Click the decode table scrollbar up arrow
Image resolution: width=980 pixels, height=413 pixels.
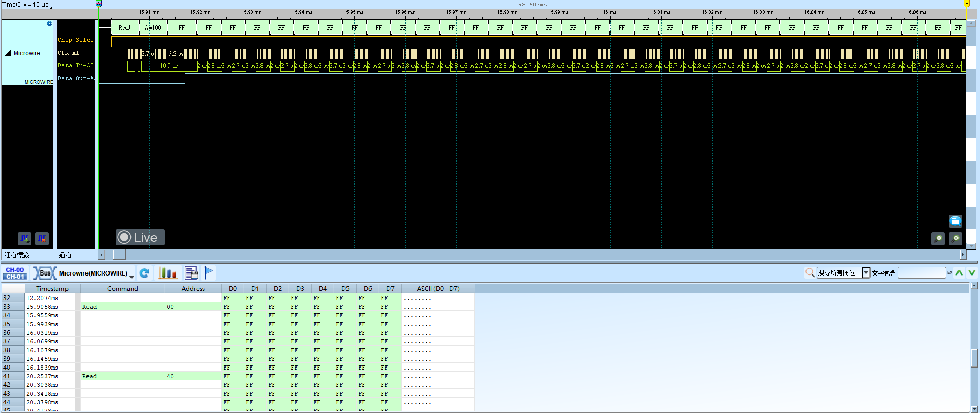tap(974, 286)
